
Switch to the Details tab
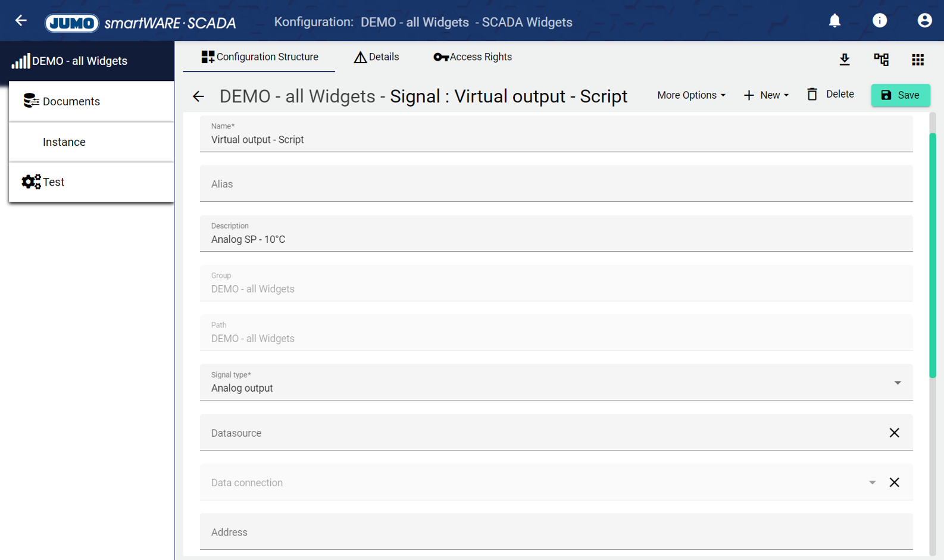click(376, 57)
